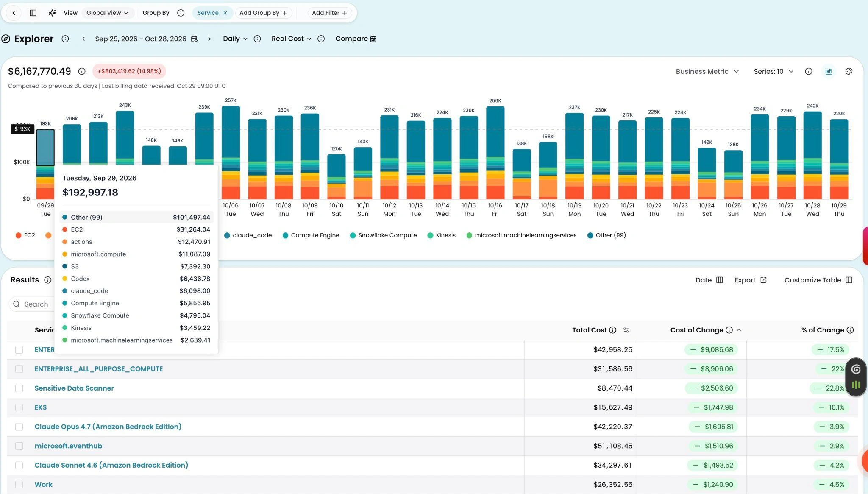Open the EKS service link

click(x=41, y=407)
